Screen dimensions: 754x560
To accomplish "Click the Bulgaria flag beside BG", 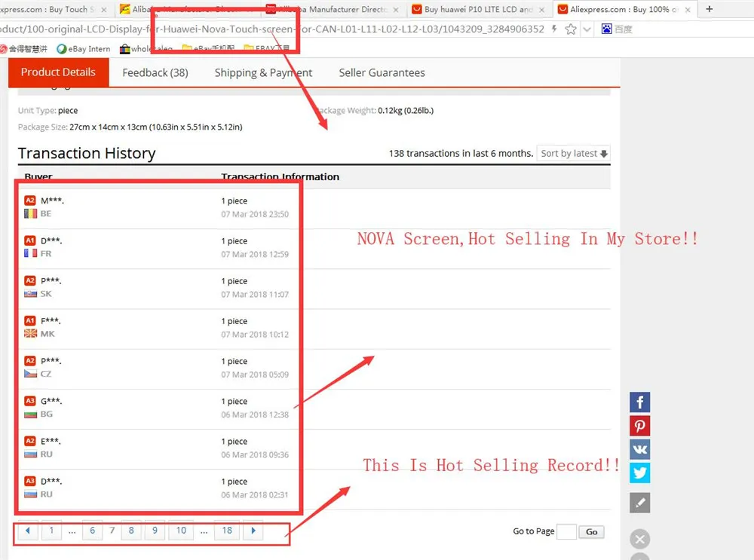I will [x=30, y=414].
